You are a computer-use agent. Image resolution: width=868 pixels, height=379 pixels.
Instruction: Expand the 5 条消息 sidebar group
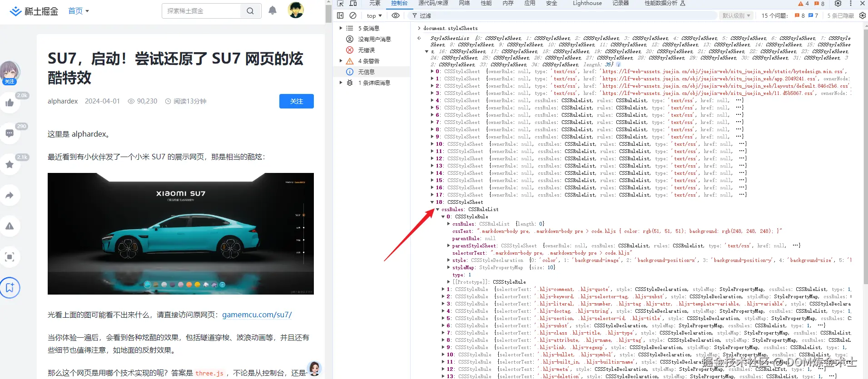pos(341,28)
